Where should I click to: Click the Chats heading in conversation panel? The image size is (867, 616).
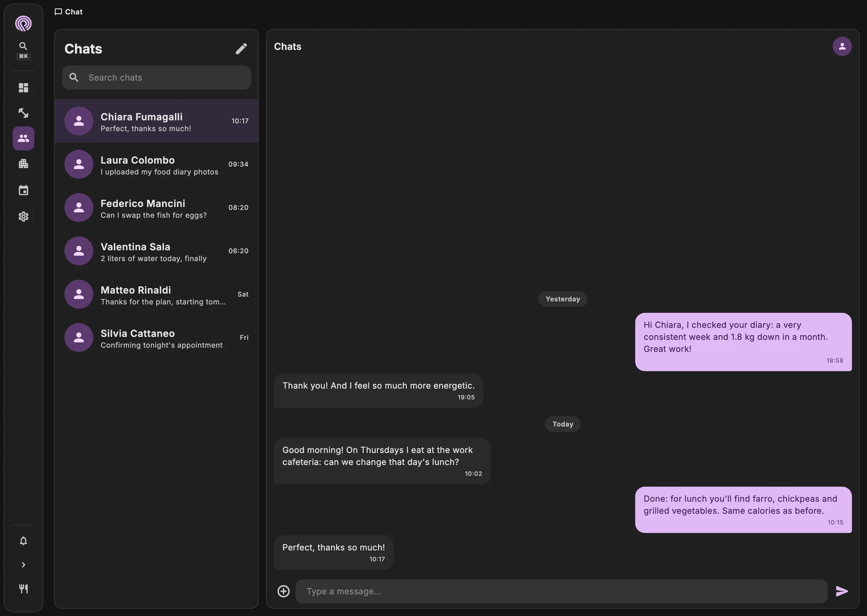[288, 46]
